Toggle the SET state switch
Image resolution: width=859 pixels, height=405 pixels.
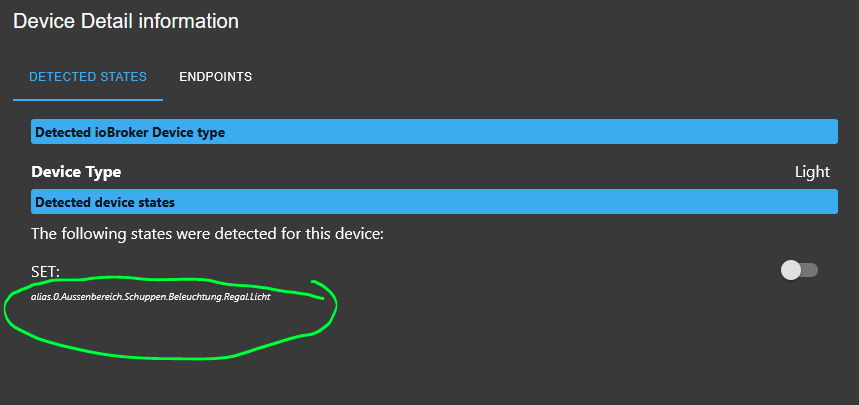pyautogui.click(x=800, y=270)
